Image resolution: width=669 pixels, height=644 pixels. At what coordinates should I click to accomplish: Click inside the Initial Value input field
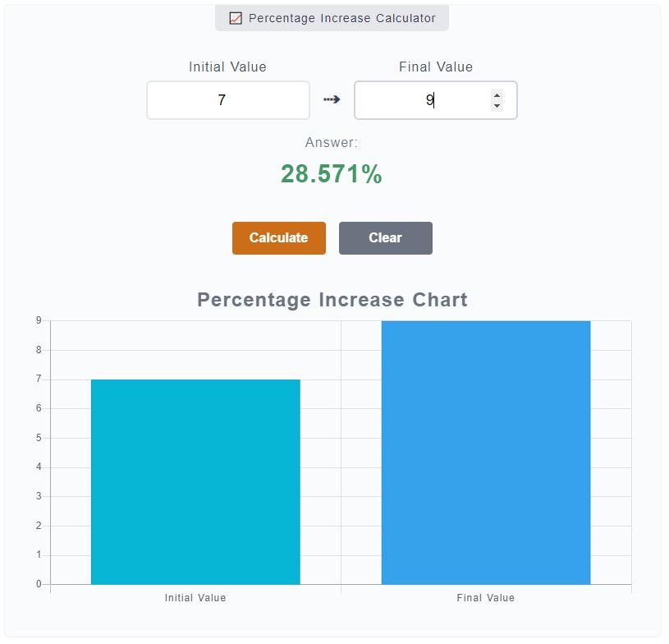[227, 99]
